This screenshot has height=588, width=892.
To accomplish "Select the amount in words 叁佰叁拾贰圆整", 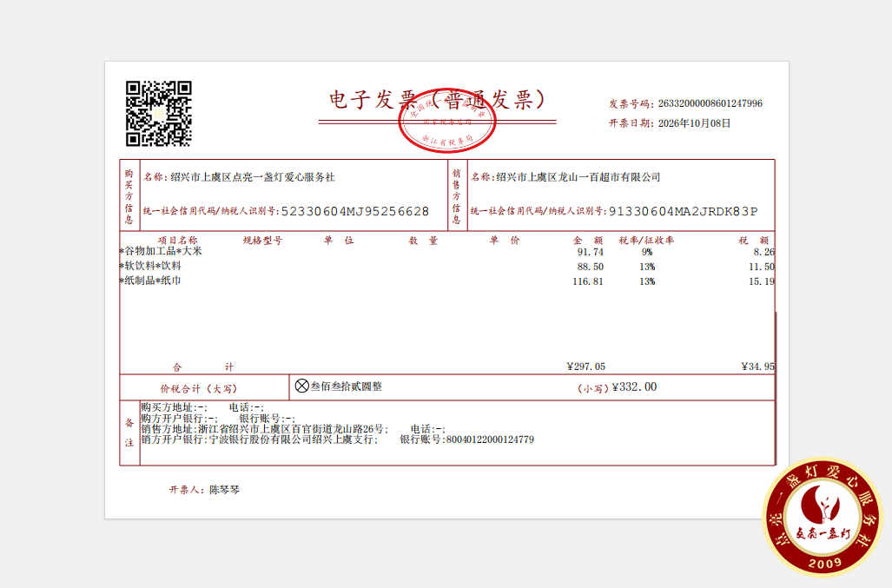I will pyautogui.click(x=346, y=386).
